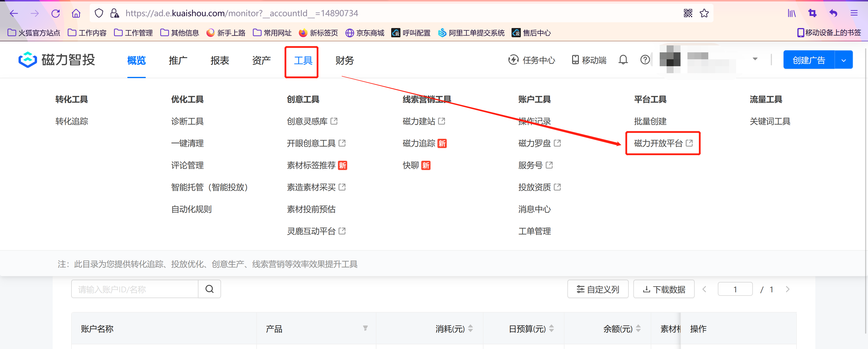Reload the page with refresh icon

[56, 13]
